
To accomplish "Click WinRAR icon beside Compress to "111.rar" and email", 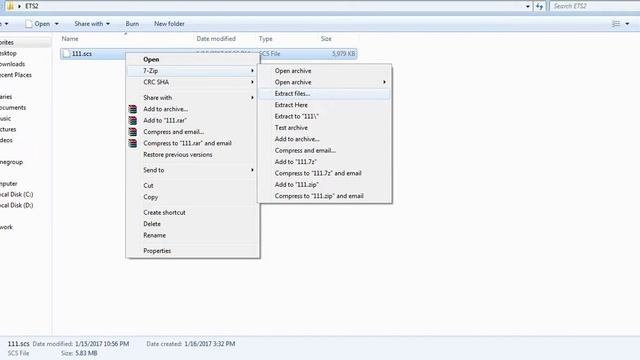I will (133, 144).
